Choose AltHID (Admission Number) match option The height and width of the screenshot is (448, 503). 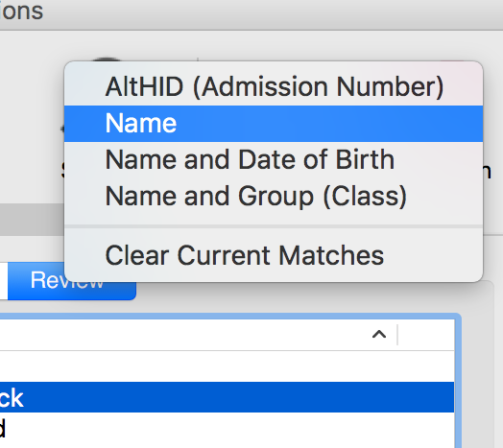[x=274, y=87]
